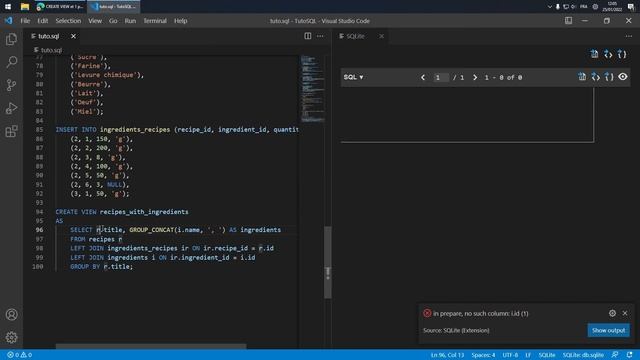Click VS Code logo icon in title bar
Viewport: 640px width, 360px height.
[9, 20]
